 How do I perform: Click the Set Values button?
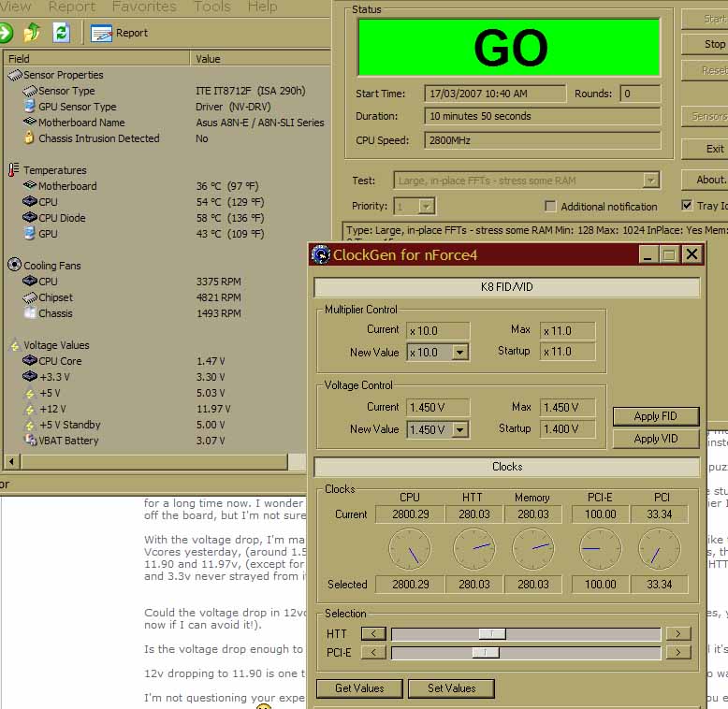tap(451, 688)
